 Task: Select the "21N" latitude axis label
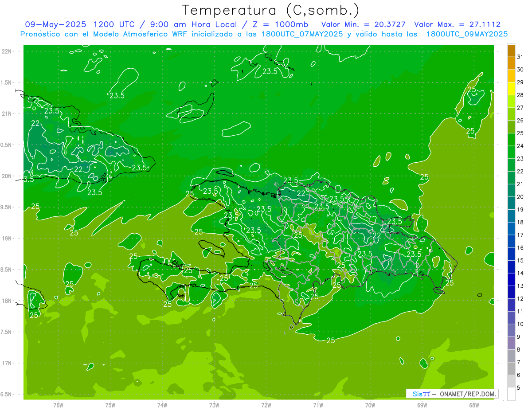[6, 114]
